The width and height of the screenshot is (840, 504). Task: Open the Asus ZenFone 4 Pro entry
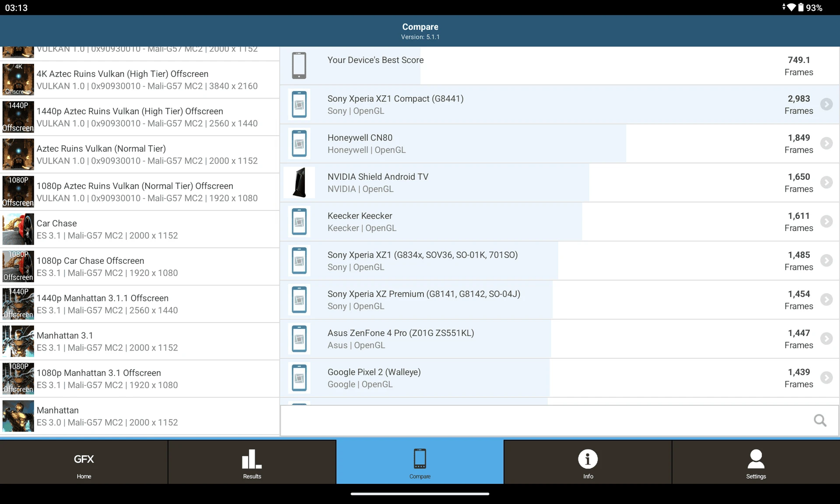point(560,339)
